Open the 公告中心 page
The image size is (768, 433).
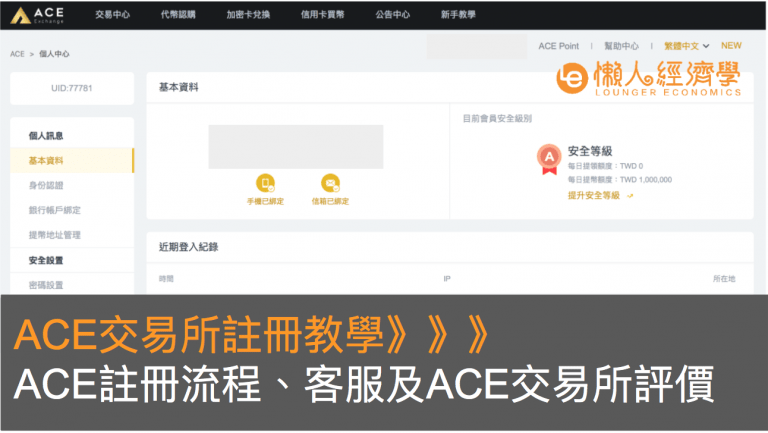[392, 16]
